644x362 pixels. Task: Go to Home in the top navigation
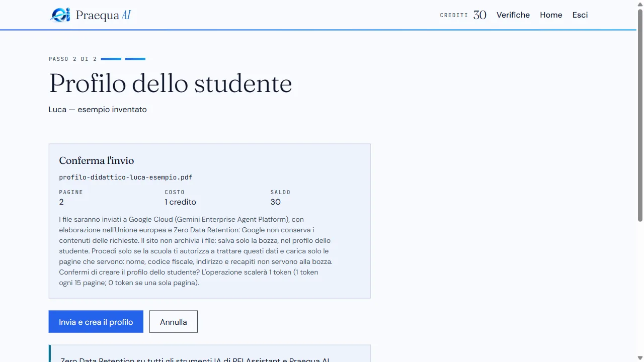pyautogui.click(x=551, y=15)
